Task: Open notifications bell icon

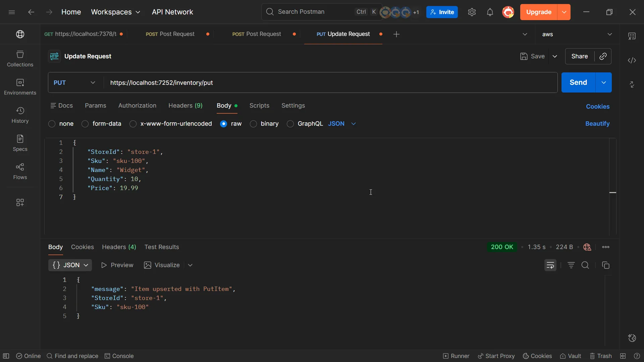Action: [x=490, y=12]
